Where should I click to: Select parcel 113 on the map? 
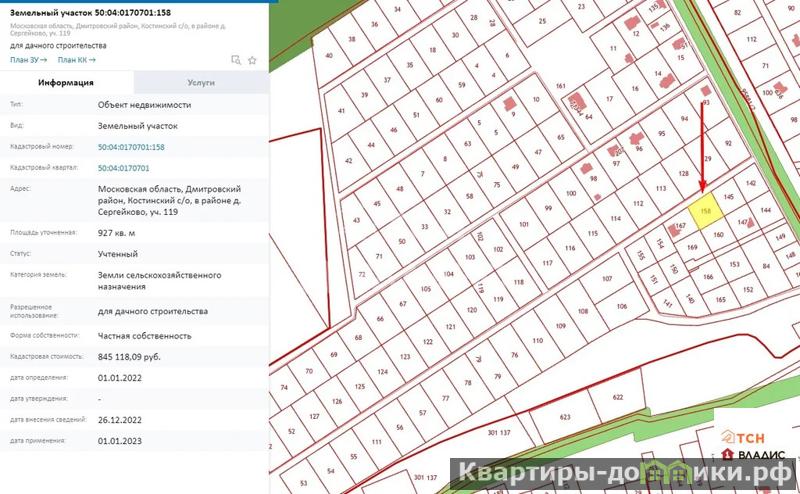coord(660,188)
